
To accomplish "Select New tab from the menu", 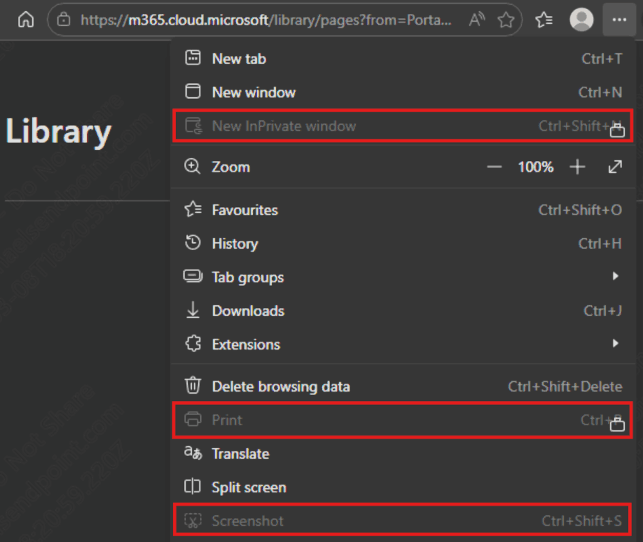I will [239, 59].
